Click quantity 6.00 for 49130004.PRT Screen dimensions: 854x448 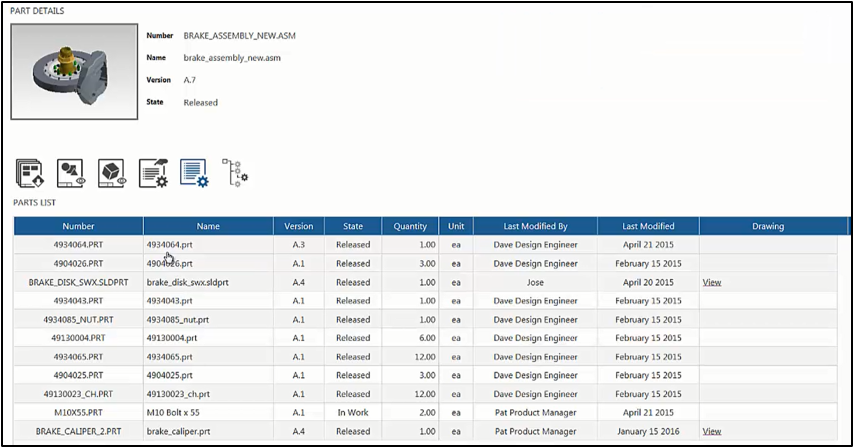[x=427, y=338]
